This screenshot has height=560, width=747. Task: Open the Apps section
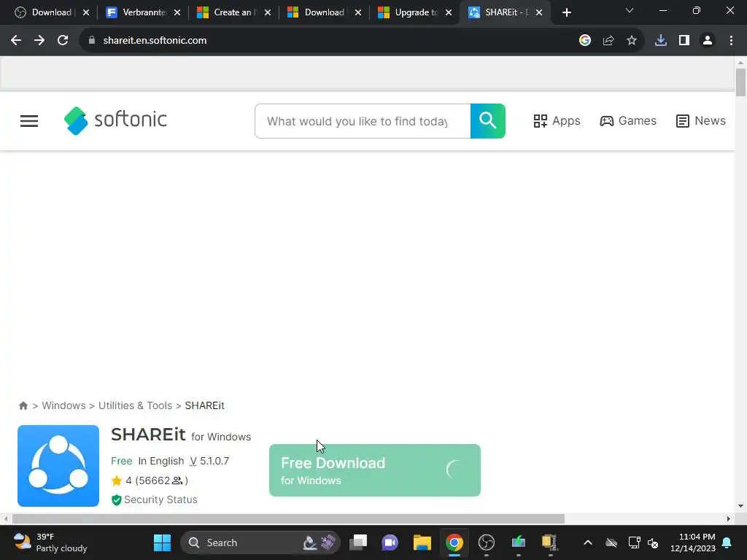[x=557, y=121]
